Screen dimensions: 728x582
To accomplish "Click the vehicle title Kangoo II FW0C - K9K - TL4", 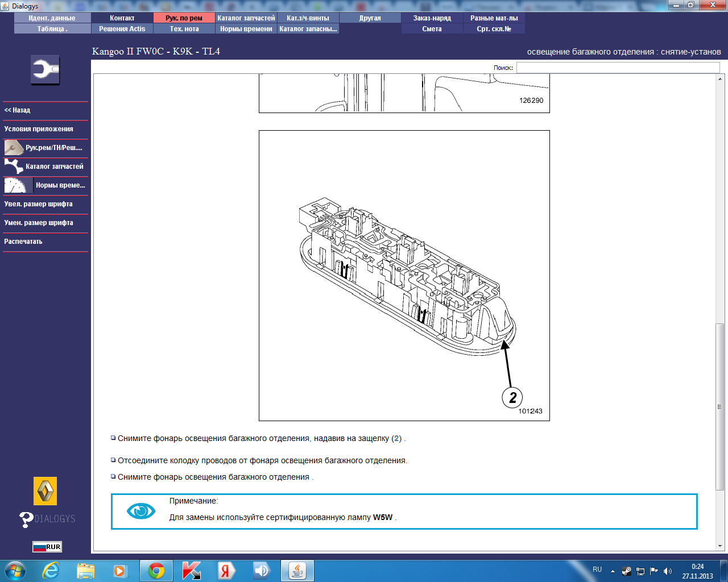I will click(x=156, y=51).
